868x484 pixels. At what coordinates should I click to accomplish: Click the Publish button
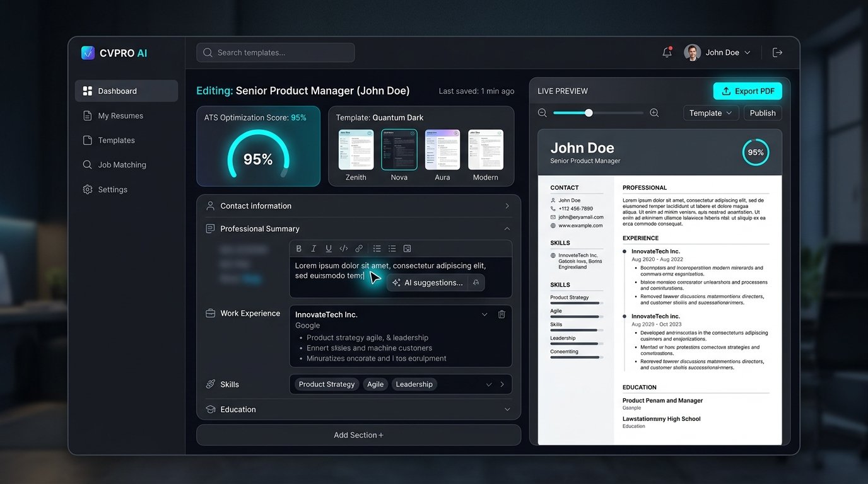(x=763, y=113)
